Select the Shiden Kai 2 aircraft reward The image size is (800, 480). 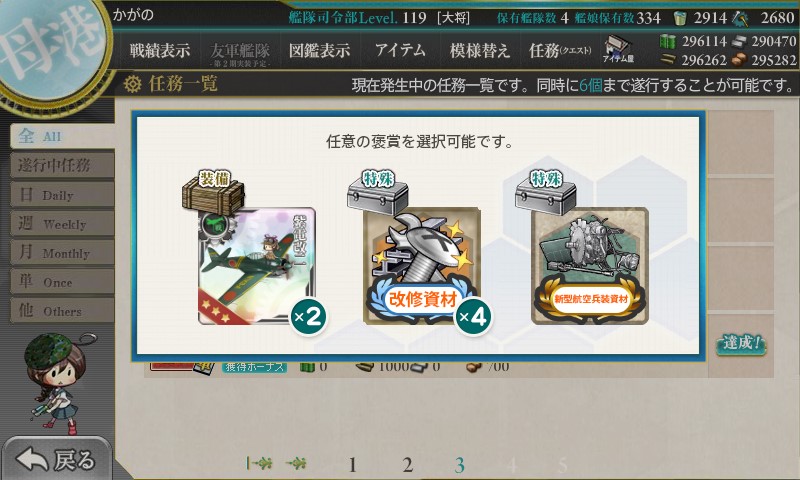click(x=257, y=266)
